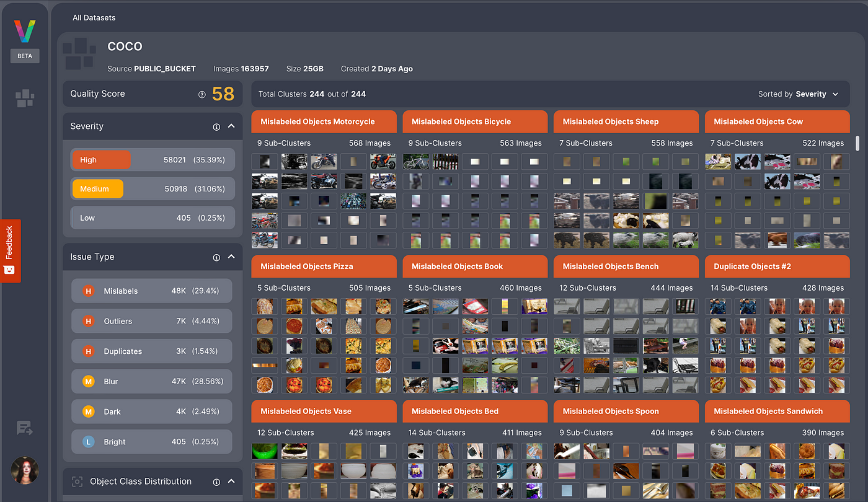Open Mislabeled Objects Bed cluster

click(475, 412)
